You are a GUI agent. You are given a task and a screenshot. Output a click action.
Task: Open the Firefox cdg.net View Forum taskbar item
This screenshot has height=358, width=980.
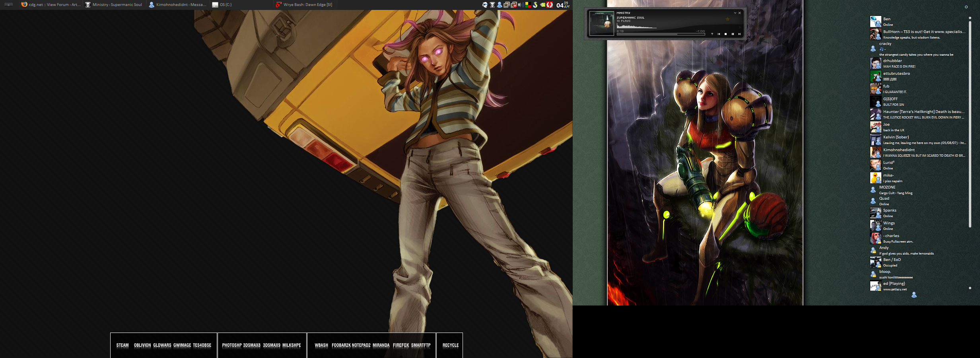[51, 5]
